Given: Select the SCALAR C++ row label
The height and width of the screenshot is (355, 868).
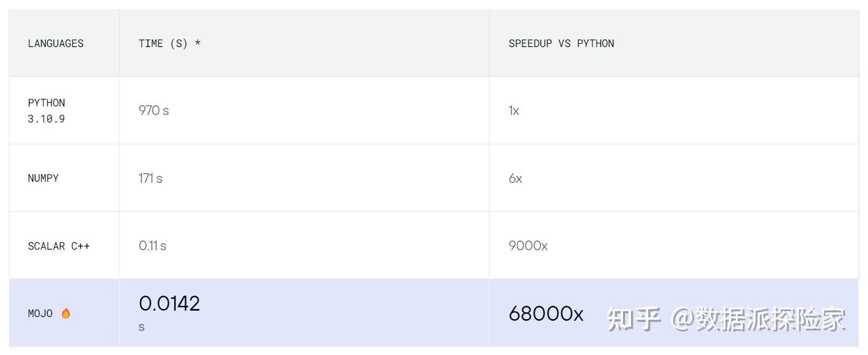Looking at the screenshot, I should point(59,246).
